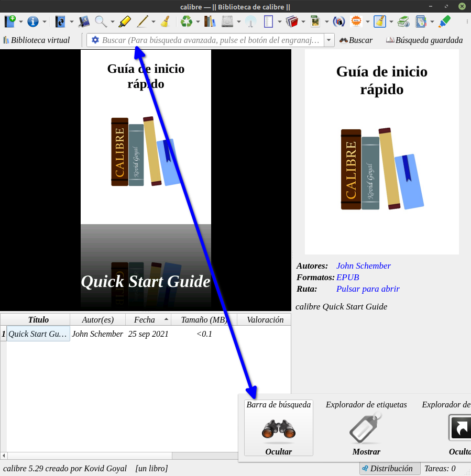
Task: Open the hard disk dropdown arrow
Action: pos(239,21)
